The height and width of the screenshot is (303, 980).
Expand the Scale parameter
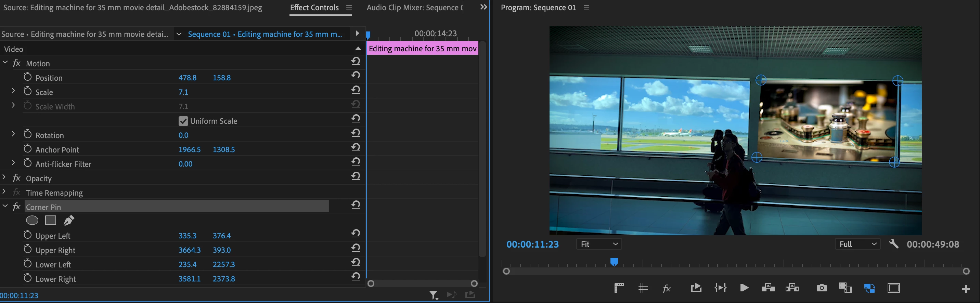[13, 91]
